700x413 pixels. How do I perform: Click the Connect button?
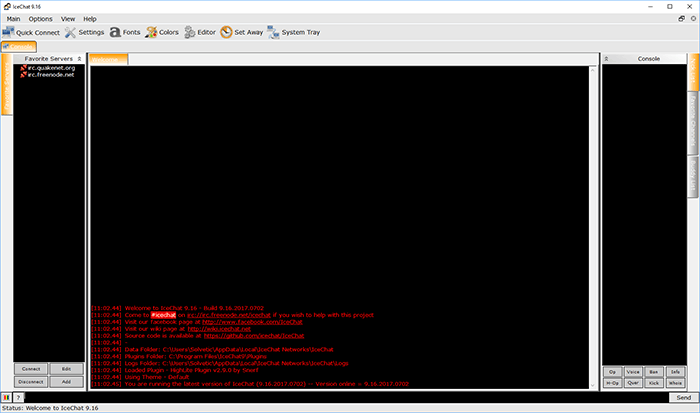pos(31,369)
